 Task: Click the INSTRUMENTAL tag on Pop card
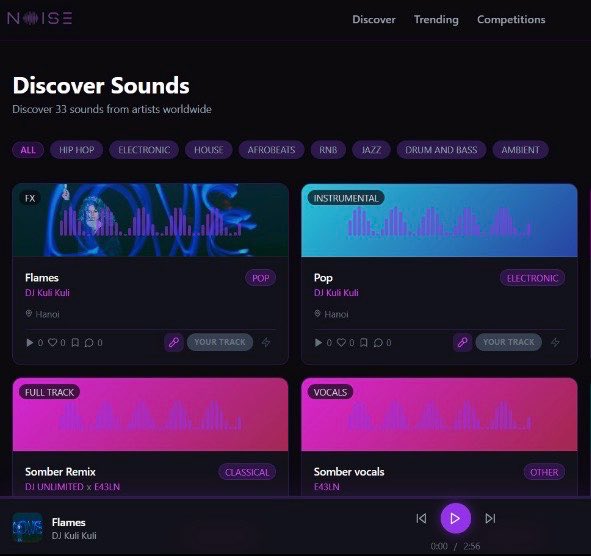pyautogui.click(x=346, y=198)
